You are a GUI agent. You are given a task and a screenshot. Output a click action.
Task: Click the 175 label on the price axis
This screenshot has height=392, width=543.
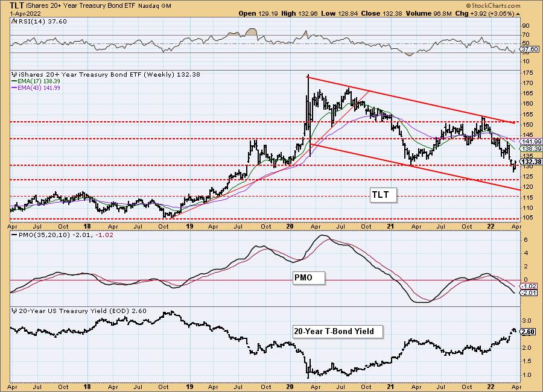[529, 73]
